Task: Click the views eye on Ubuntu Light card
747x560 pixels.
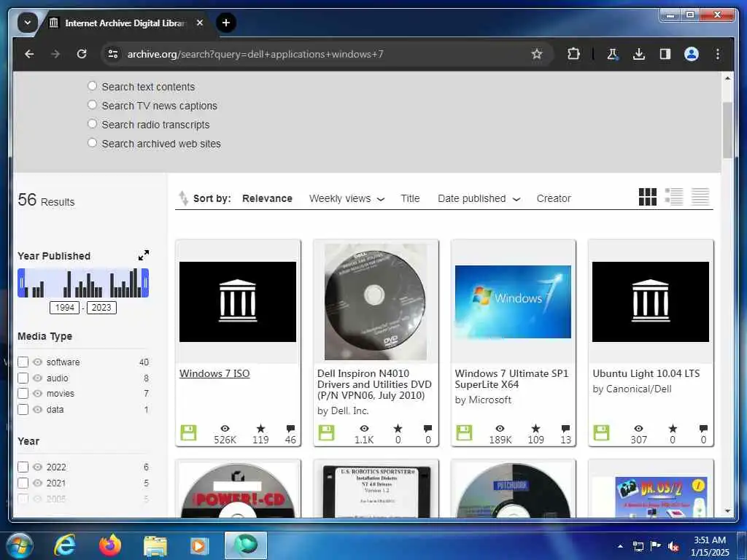Action: click(639, 429)
